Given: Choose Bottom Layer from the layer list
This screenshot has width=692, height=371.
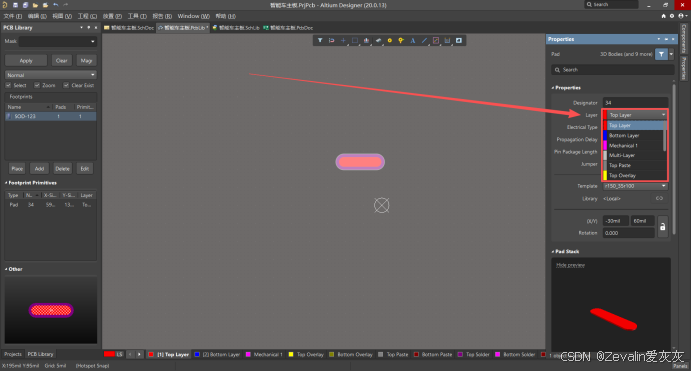Looking at the screenshot, I should click(633, 135).
